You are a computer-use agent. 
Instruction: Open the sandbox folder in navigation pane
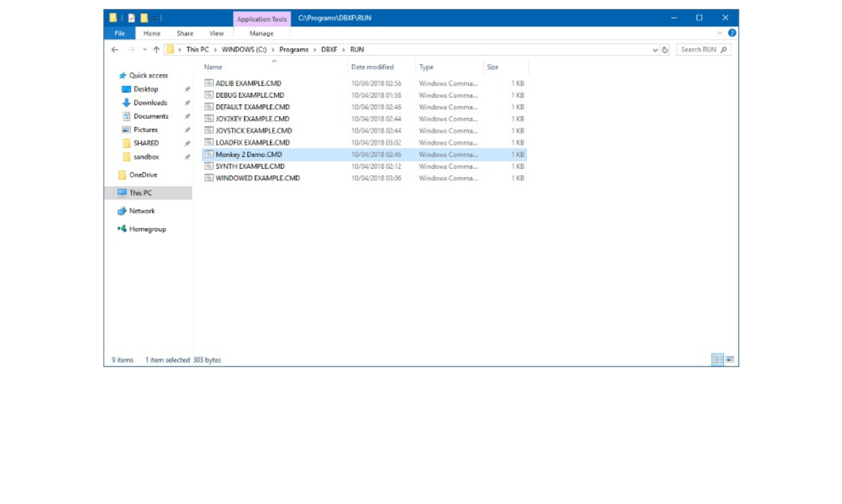[146, 157]
